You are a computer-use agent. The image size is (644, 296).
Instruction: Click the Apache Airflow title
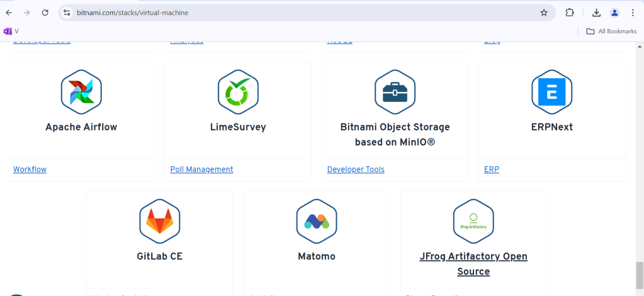coord(81,127)
